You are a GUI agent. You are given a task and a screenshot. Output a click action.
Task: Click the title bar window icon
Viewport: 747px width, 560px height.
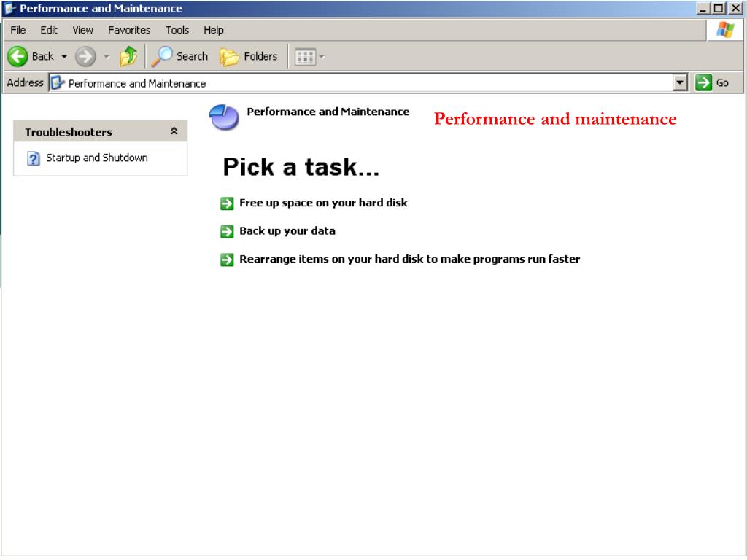click(x=10, y=9)
